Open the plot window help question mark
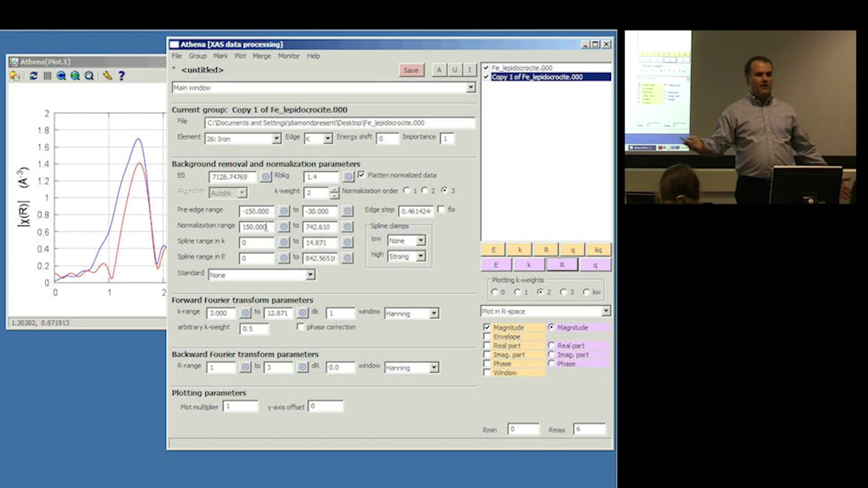 click(x=122, y=76)
